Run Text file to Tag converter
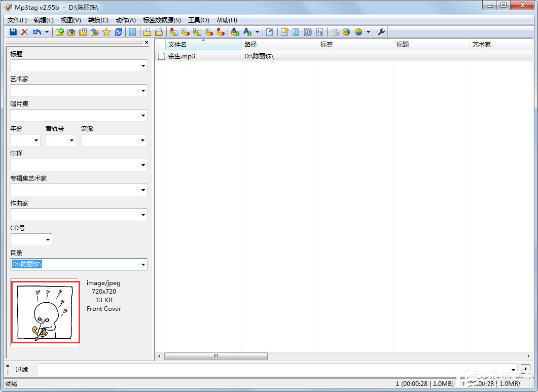 209,32
